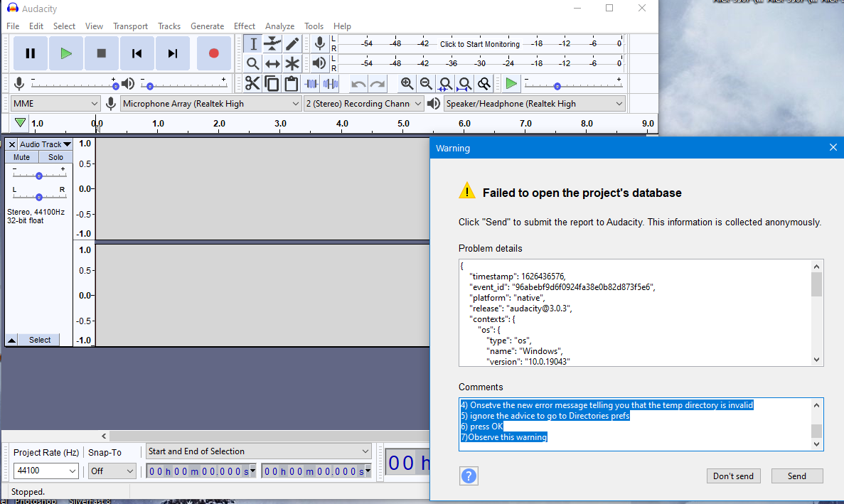Open the MME audio host dropdown

click(x=55, y=103)
